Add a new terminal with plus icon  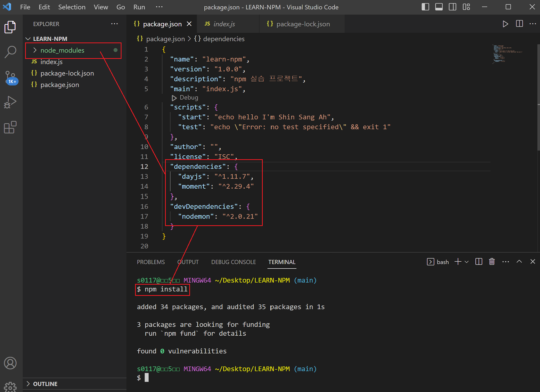coord(458,262)
